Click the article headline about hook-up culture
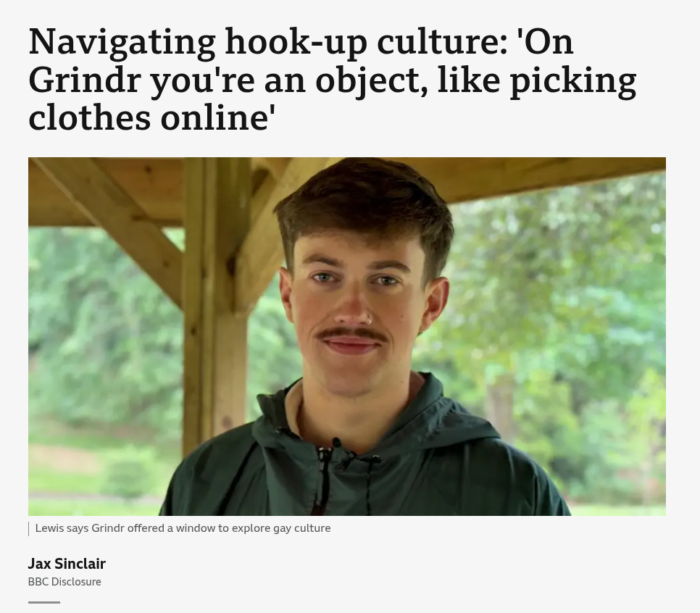Image resolution: width=700 pixels, height=613 pixels. [333, 80]
